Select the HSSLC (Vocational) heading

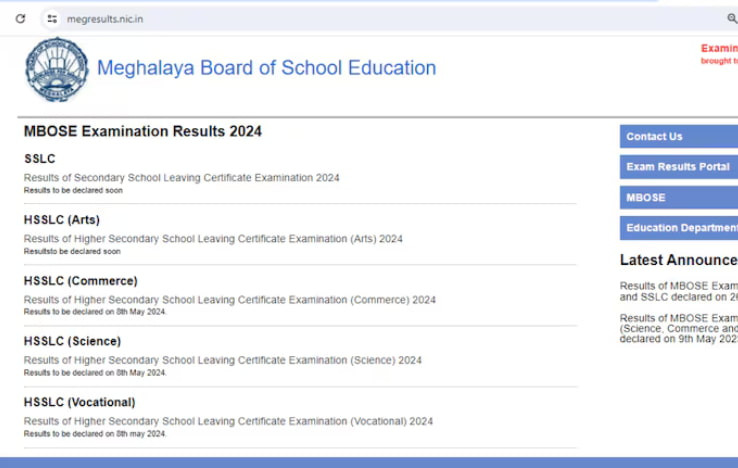pyautogui.click(x=80, y=403)
